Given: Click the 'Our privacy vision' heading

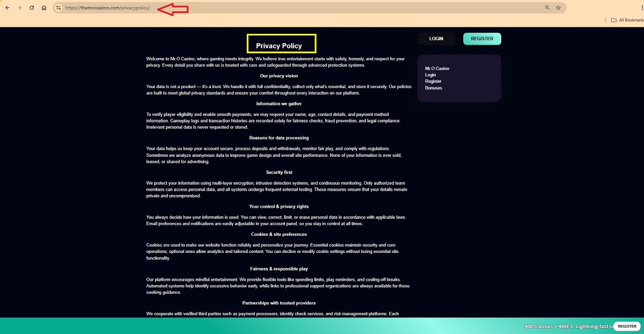Looking at the screenshot, I should (x=279, y=76).
